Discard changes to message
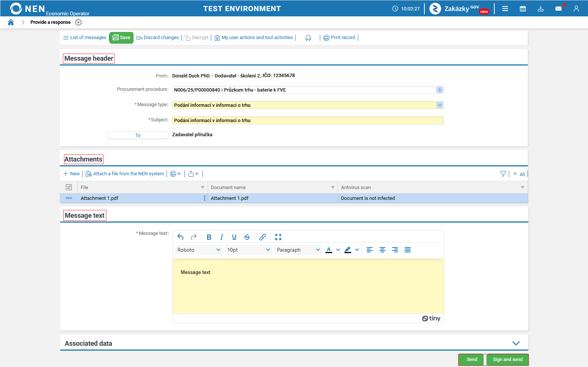The width and height of the screenshot is (588, 367). [158, 38]
